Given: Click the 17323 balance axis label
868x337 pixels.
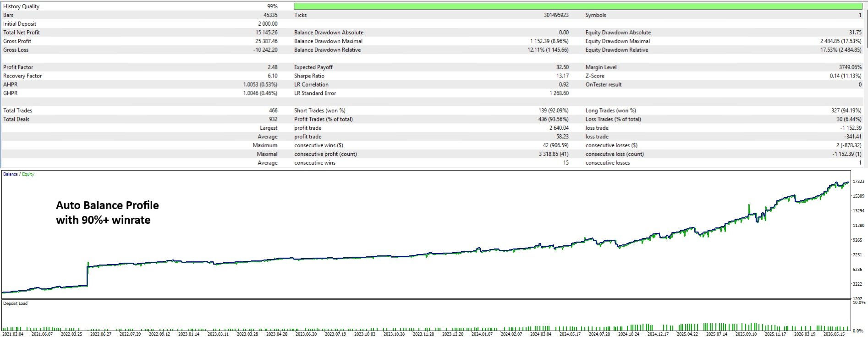Looking at the screenshot, I should [858, 182].
